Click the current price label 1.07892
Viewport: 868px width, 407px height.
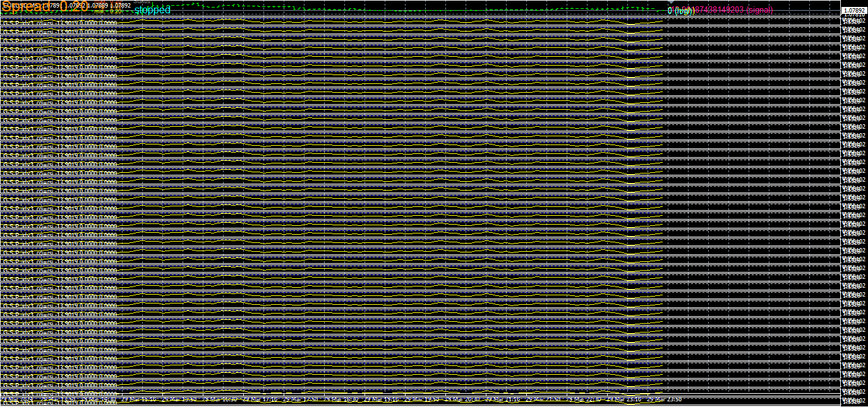coord(854,11)
